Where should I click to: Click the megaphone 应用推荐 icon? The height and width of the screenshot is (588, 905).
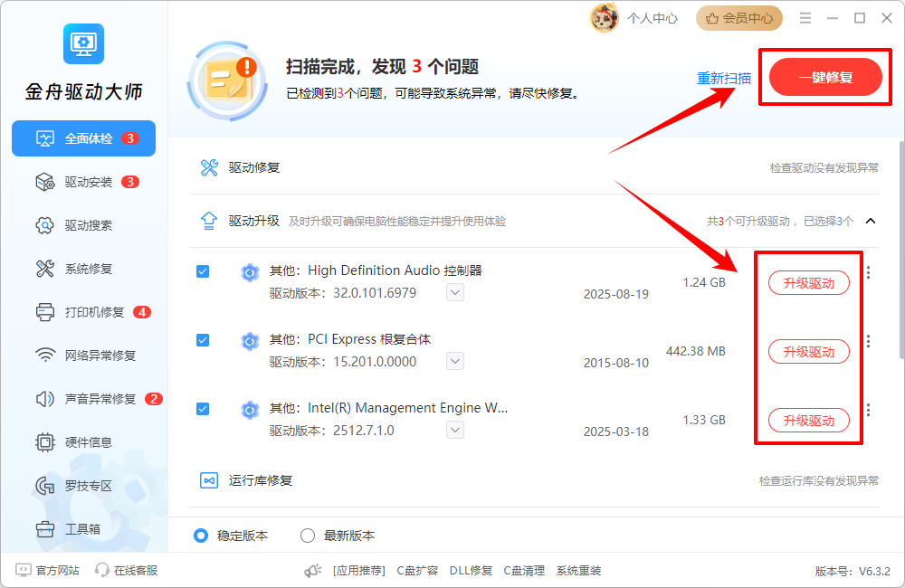(x=313, y=571)
